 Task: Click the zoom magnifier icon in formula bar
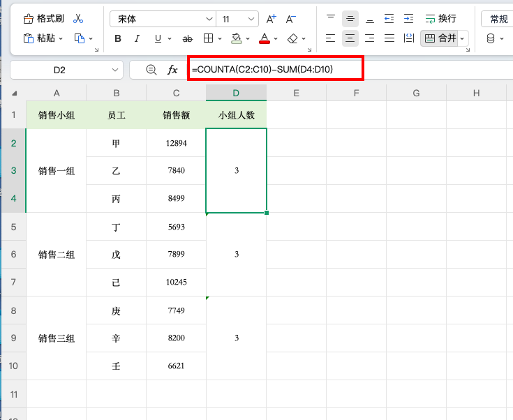point(151,70)
